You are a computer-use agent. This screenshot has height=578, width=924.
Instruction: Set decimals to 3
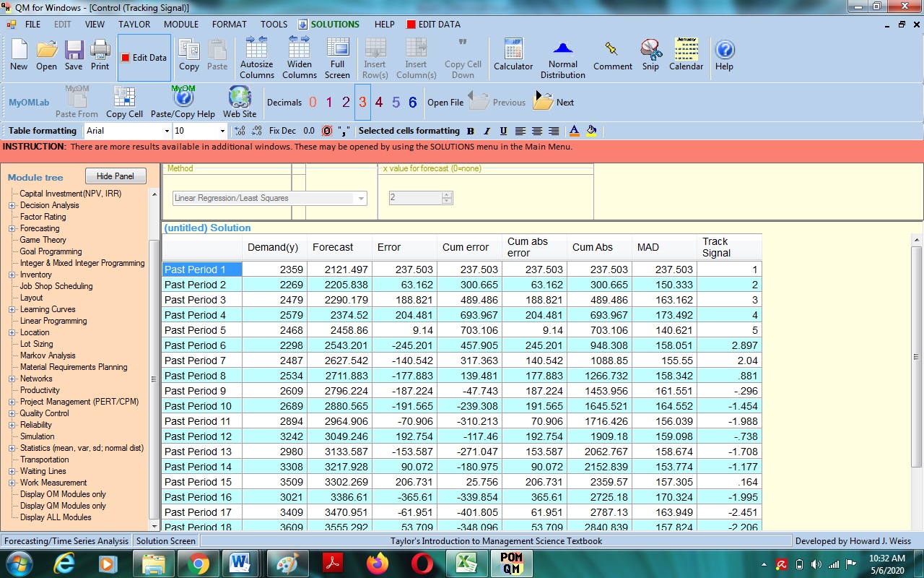coord(362,103)
